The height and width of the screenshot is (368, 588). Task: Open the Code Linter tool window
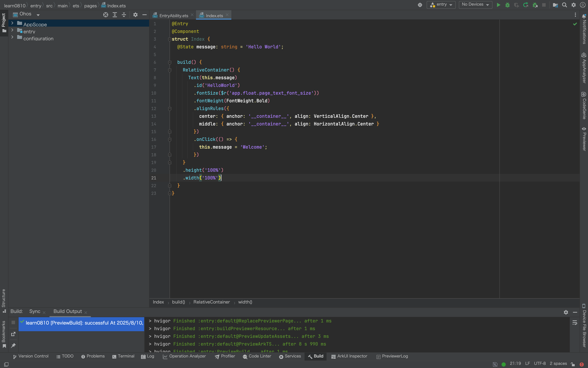(x=257, y=356)
